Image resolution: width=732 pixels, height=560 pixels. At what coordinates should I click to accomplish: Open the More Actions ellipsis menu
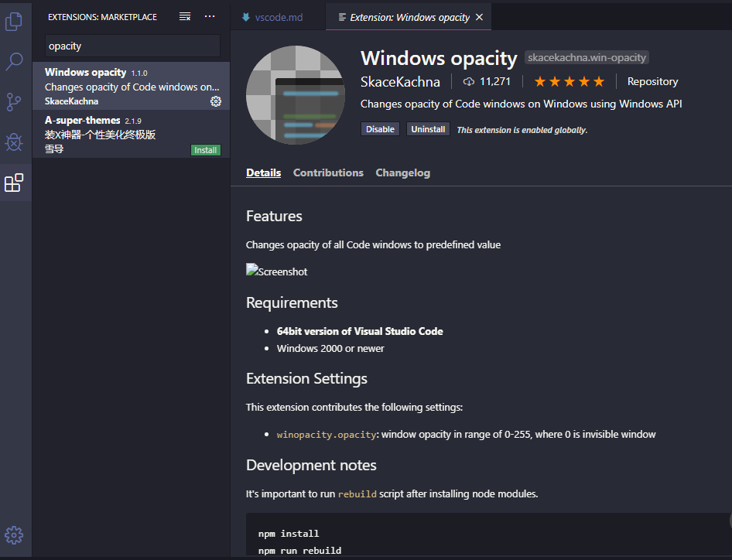(210, 17)
